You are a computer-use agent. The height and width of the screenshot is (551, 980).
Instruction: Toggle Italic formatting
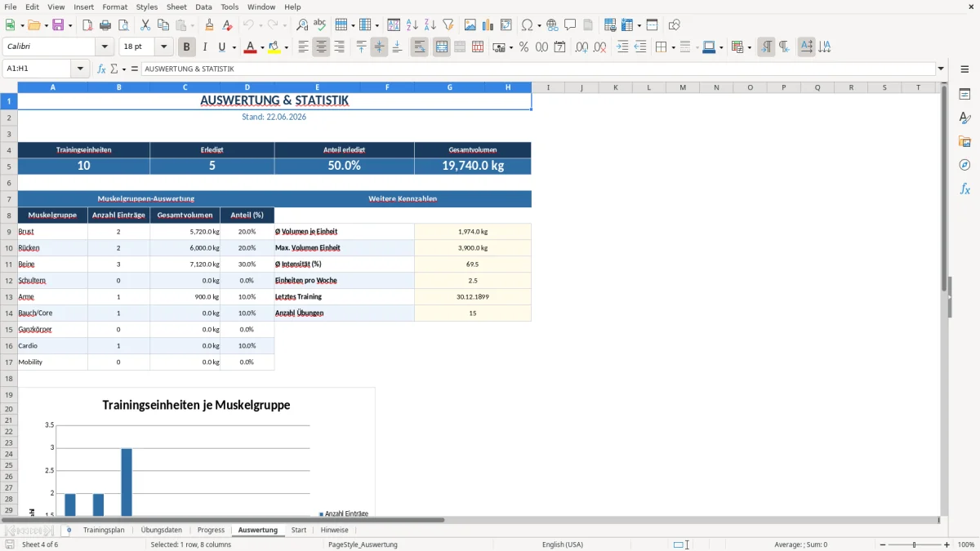point(205,47)
